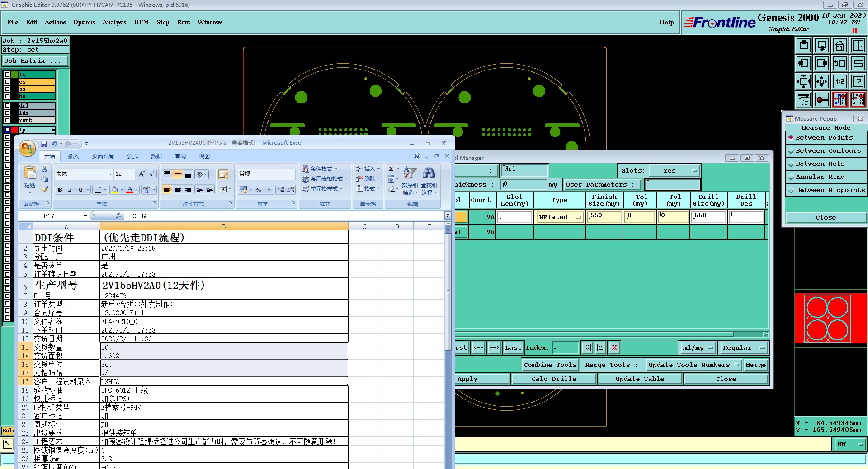Click the Excel center-align text icon
This screenshot has height=469, width=868.
pyautogui.click(x=178, y=189)
